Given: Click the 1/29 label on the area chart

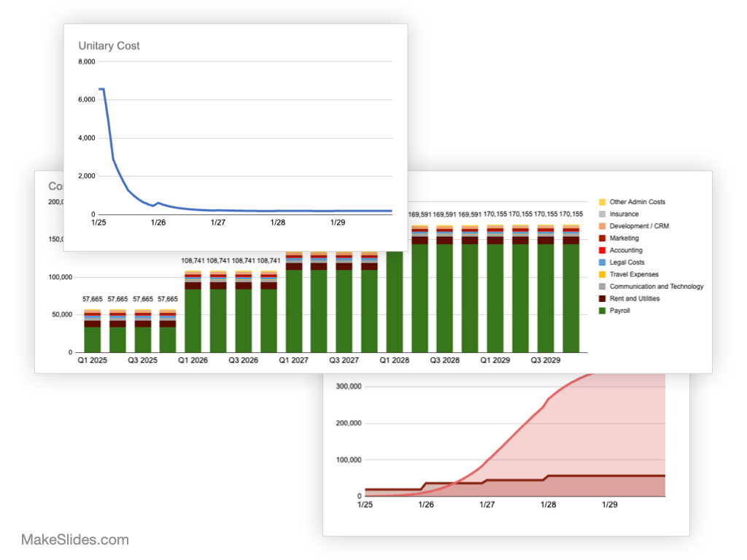Looking at the screenshot, I should [610, 504].
